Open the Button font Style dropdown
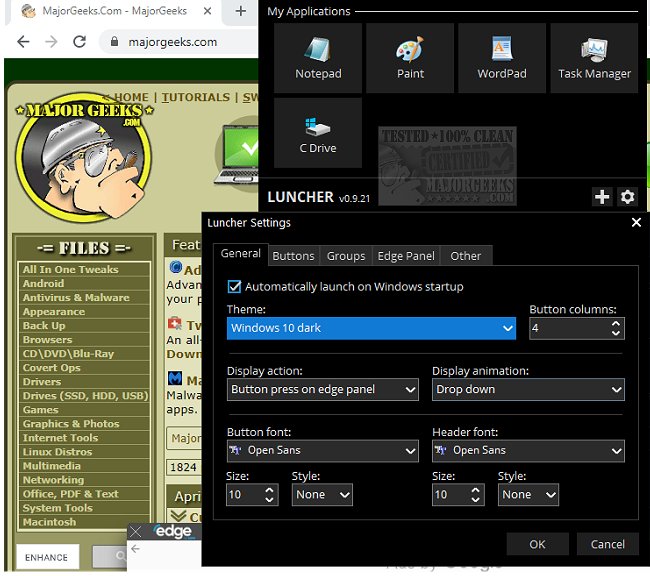 coord(322,494)
